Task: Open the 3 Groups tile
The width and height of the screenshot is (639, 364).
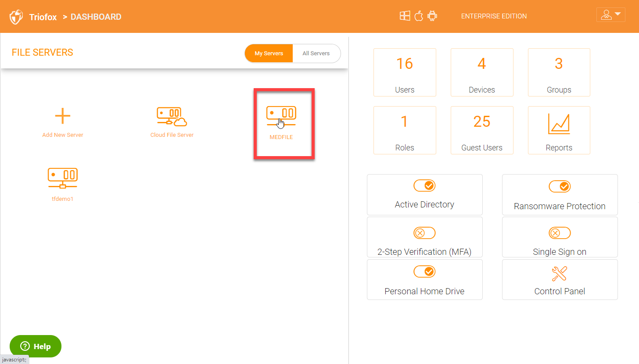Action: click(559, 72)
